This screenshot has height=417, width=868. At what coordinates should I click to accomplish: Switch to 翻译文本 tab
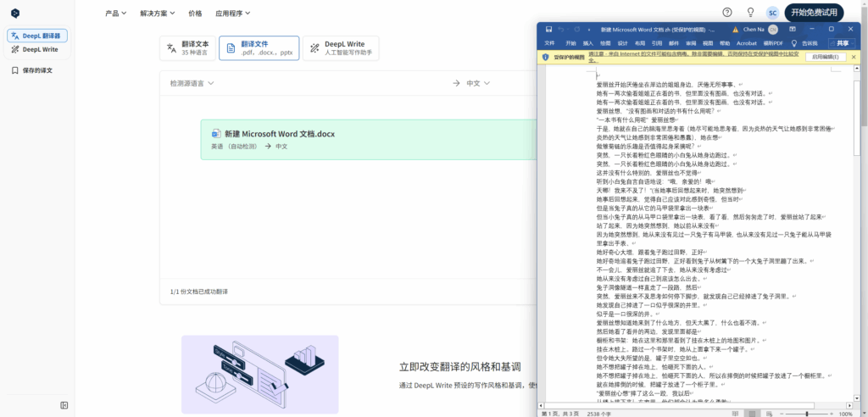[x=187, y=48]
